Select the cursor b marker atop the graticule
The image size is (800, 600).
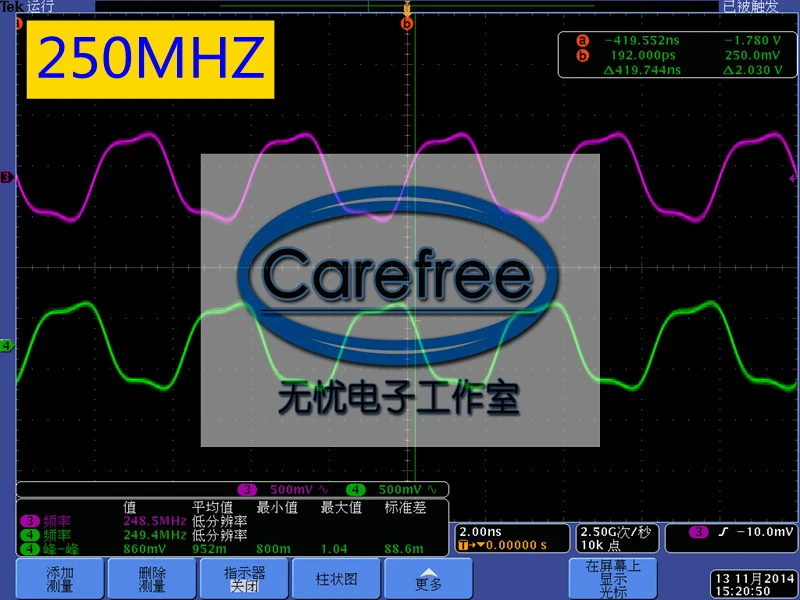point(407,23)
